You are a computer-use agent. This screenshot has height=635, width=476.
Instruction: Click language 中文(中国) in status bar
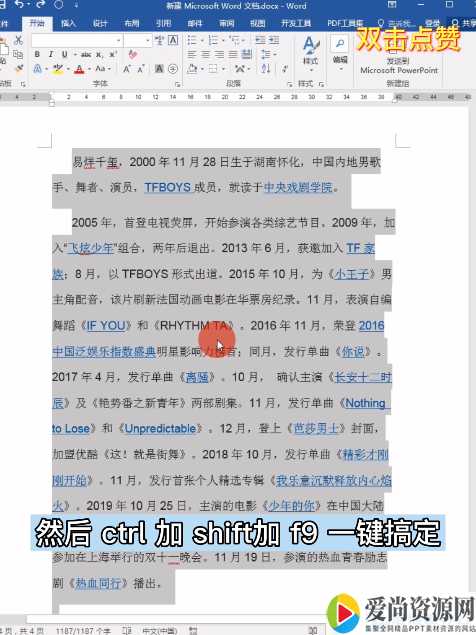click(x=159, y=631)
